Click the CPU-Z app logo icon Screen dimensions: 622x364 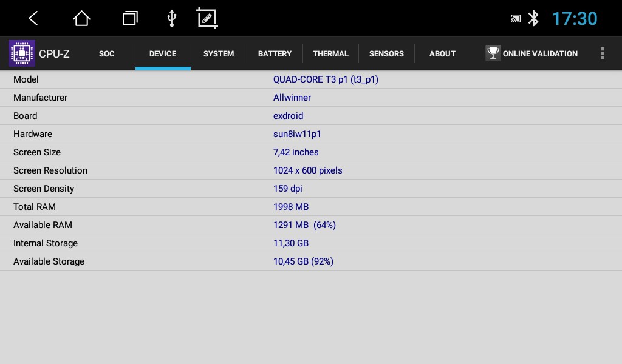[x=22, y=53]
